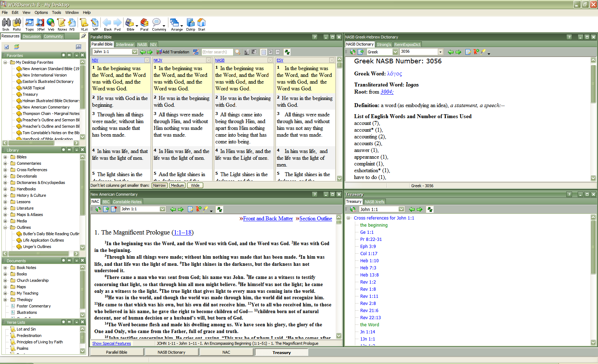Expand the Commentaries folder in Library
Image resolution: width=598 pixels, height=364 pixels.
pyautogui.click(x=5, y=163)
